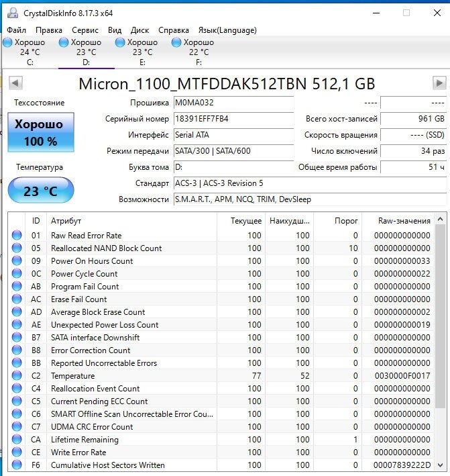
Task: Click the Raw-значения column header
Action: [398, 221]
